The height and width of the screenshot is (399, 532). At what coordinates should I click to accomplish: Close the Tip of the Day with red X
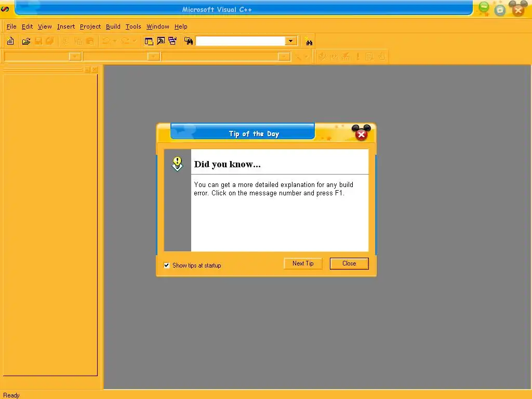pos(362,135)
